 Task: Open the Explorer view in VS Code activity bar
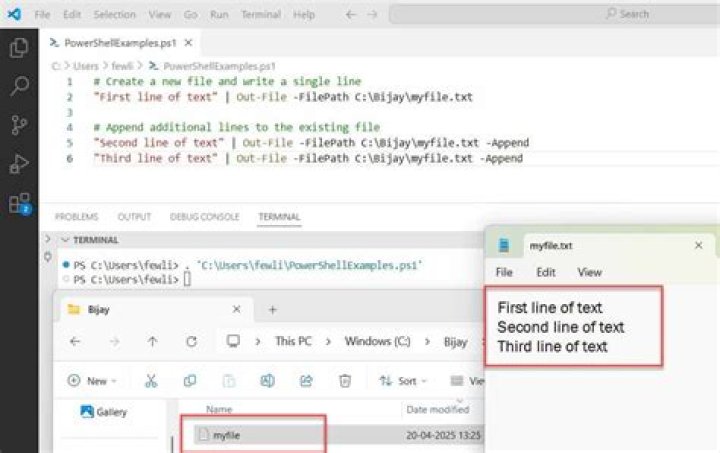click(19, 47)
